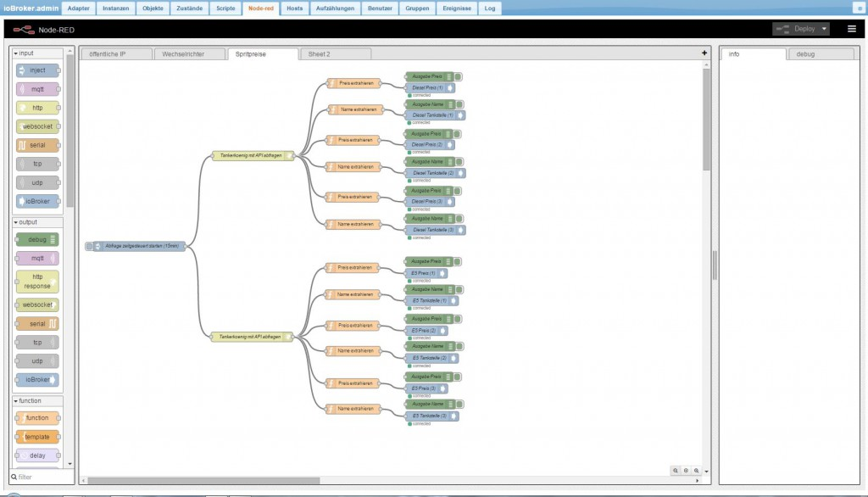Viewport: 868px width, 497px height.
Task: Click the http response node in the palette
Action: pyautogui.click(x=37, y=282)
